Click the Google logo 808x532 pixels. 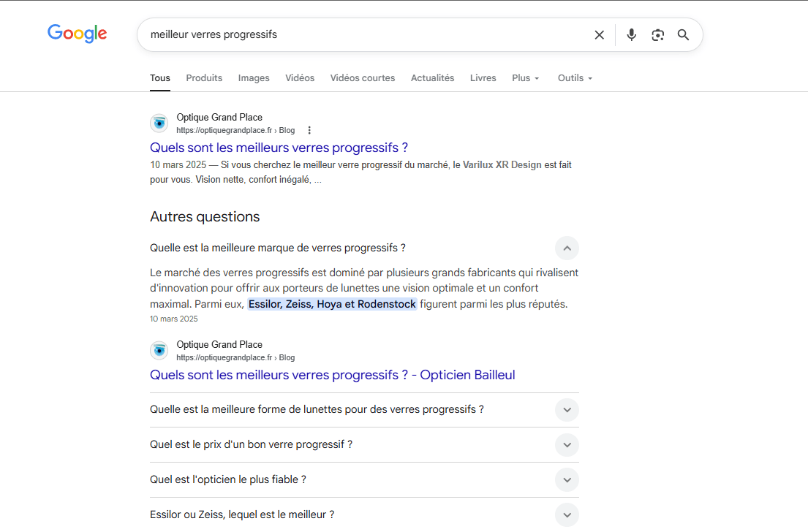click(x=78, y=34)
